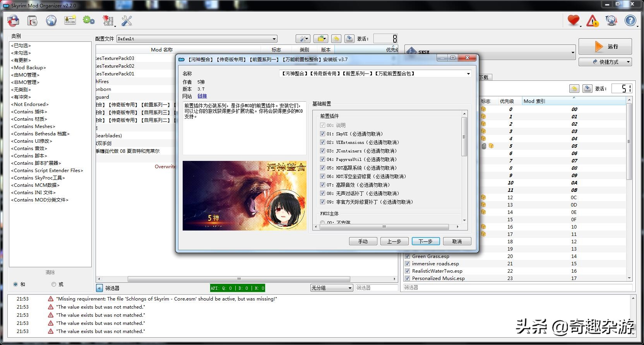Uncheck 01: SkyUI option
This screenshot has height=345, width=644.
click(x=322, y=134)
